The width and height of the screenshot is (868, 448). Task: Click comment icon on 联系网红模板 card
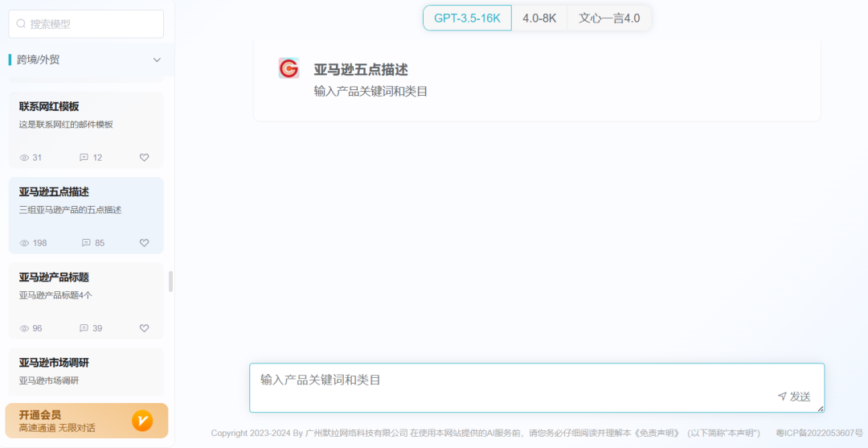pyautogui.click(x=84, y=158)
